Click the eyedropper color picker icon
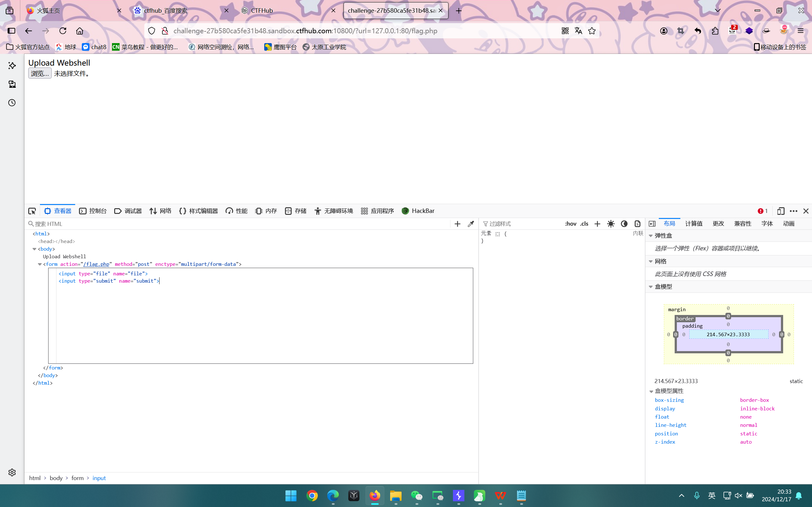 coord(471,224)
